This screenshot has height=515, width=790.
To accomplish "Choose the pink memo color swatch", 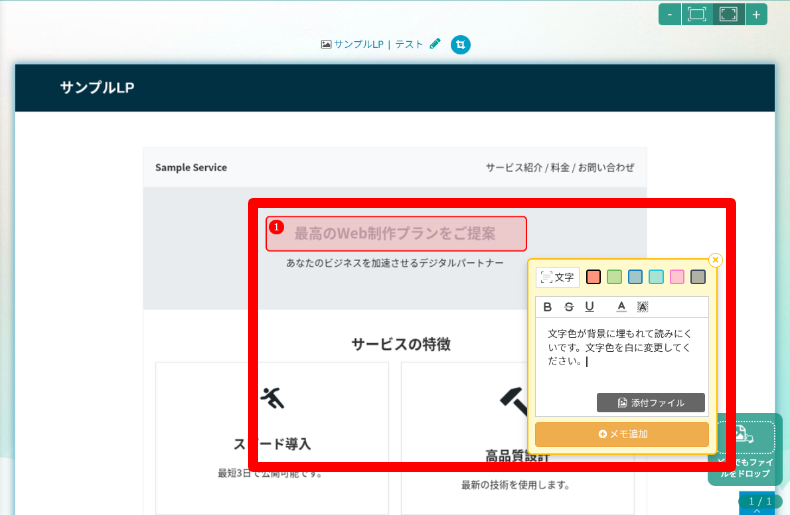I will [677, 277].
